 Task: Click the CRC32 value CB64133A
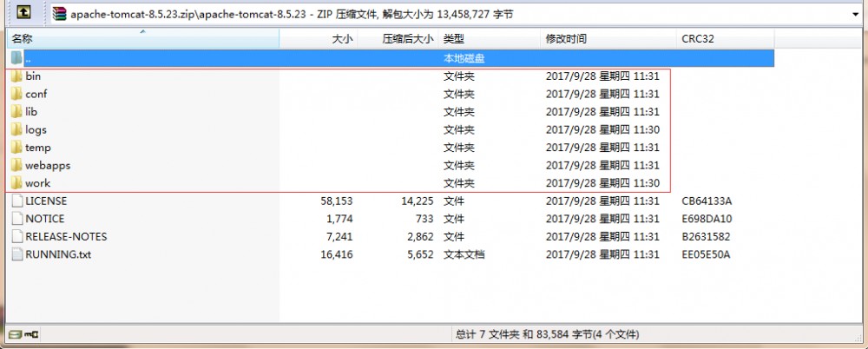707,201
